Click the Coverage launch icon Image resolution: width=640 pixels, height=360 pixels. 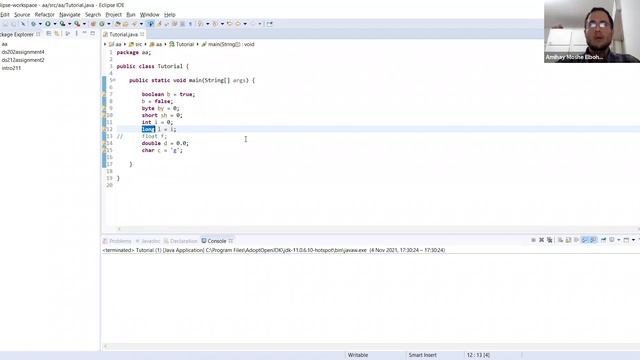[62, 24]
